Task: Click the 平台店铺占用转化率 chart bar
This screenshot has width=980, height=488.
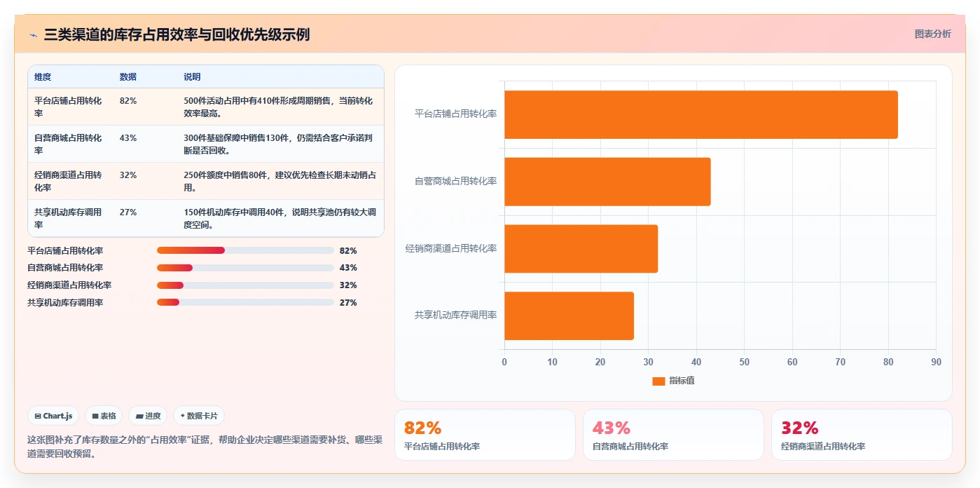Action: pyautogui.click(x=701, y=114)
